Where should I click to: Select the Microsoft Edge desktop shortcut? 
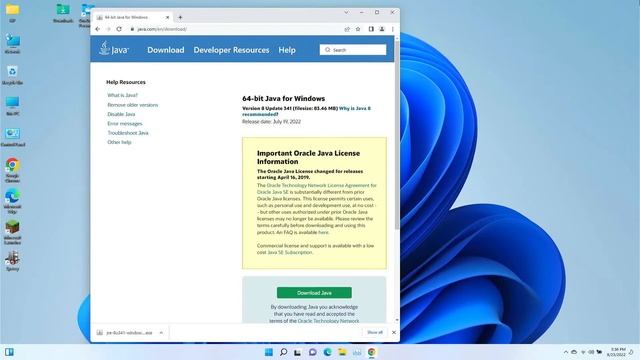[x=12, y=202]
